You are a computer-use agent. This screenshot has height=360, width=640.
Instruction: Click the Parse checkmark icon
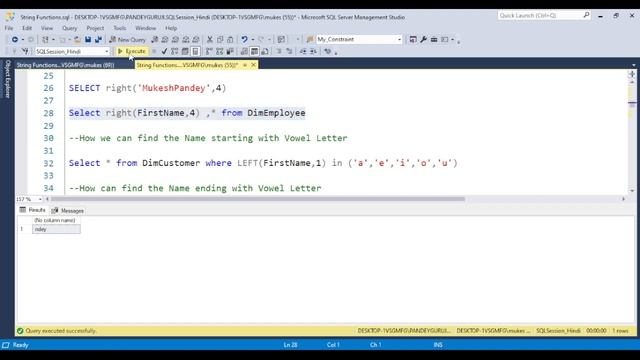[x=164, y=51]
